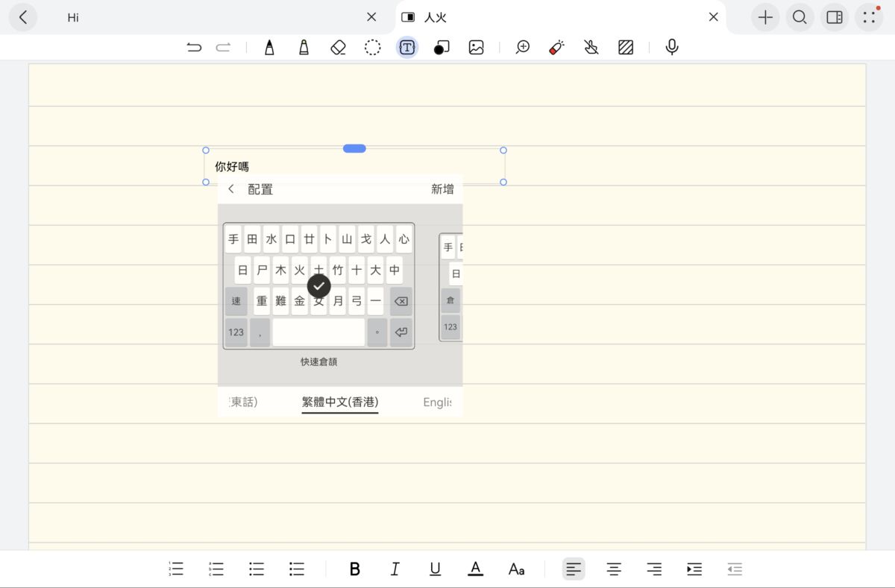The image size is (895, 588).
Task: Select the 繁體中文(香港) keyboard layout
Action: [339, 402]
